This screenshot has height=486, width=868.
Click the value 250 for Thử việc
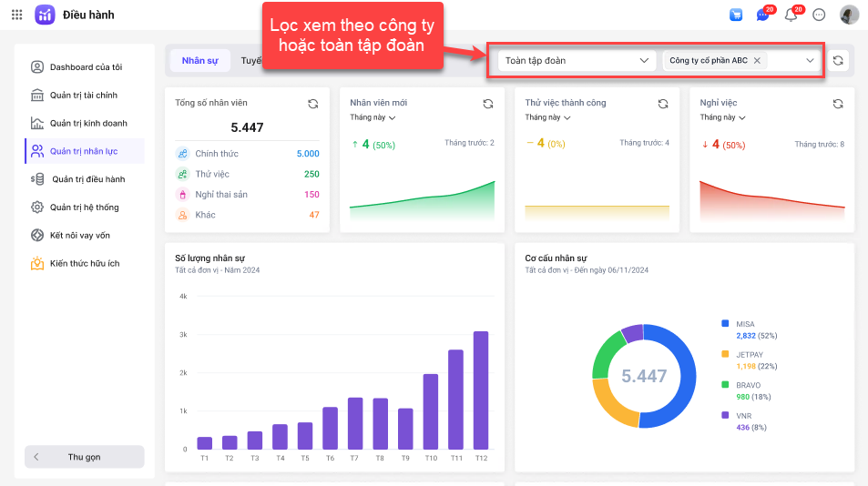311,174
